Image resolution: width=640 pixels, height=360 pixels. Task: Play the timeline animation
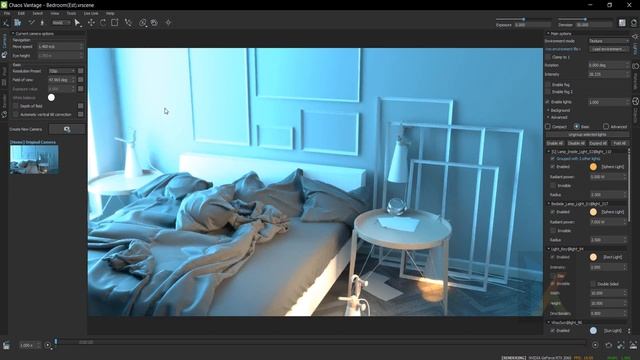coord(48,345)
